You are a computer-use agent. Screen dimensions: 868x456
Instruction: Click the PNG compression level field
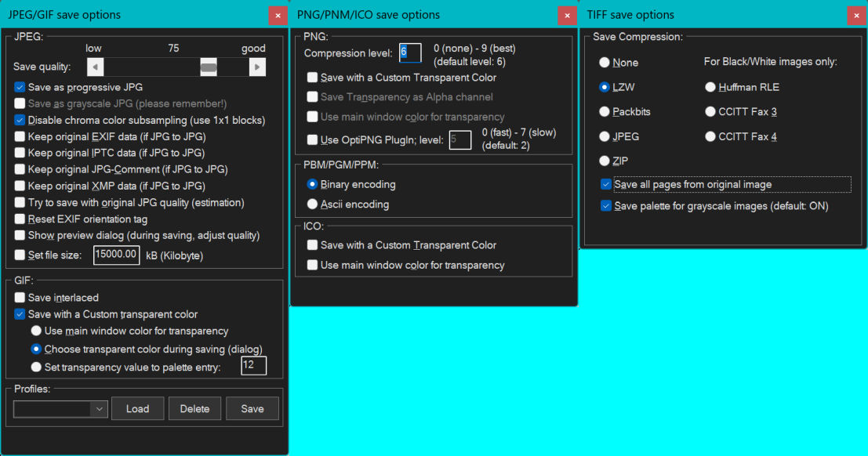pyautogui.click(x=410, y=53)
